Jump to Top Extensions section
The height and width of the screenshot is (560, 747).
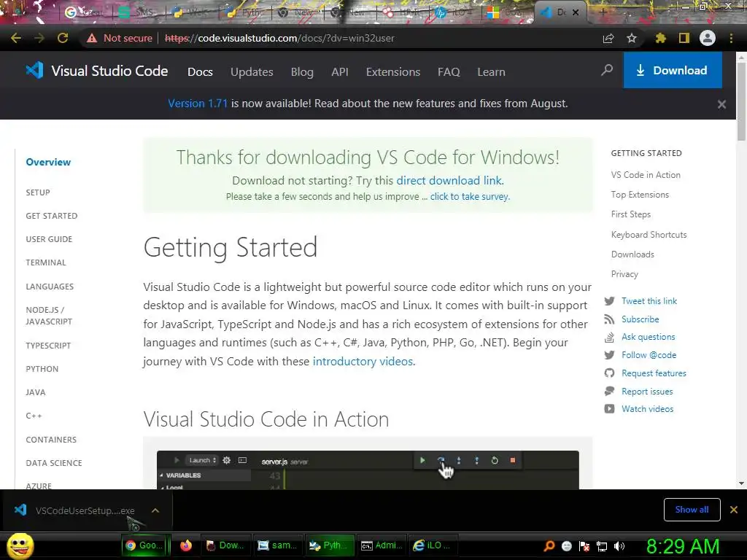pos(640,194)
